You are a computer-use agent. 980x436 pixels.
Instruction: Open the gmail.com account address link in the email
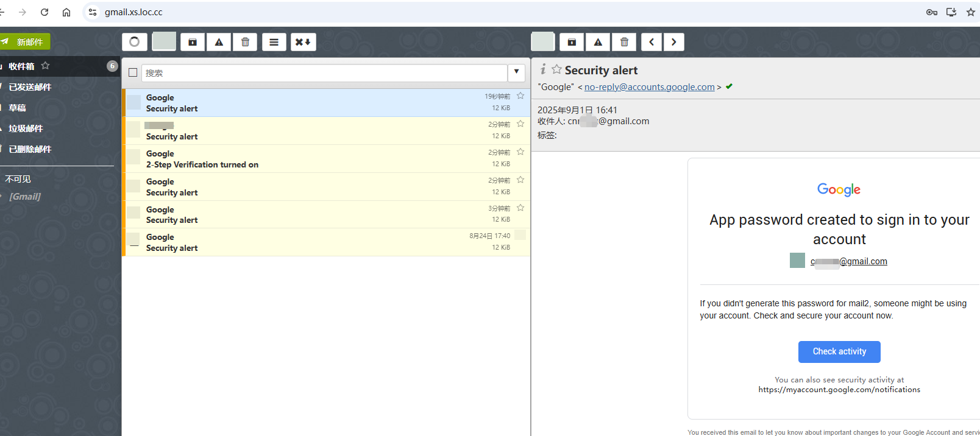click(848, 261)
